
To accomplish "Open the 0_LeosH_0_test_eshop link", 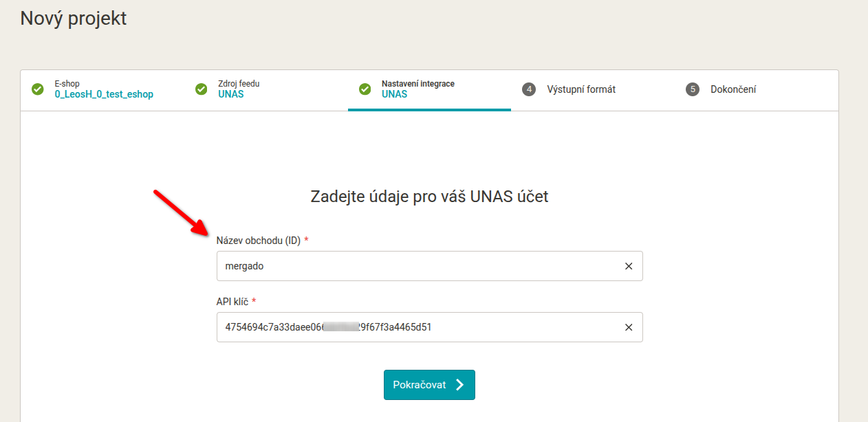I will [x=104, y=94].
